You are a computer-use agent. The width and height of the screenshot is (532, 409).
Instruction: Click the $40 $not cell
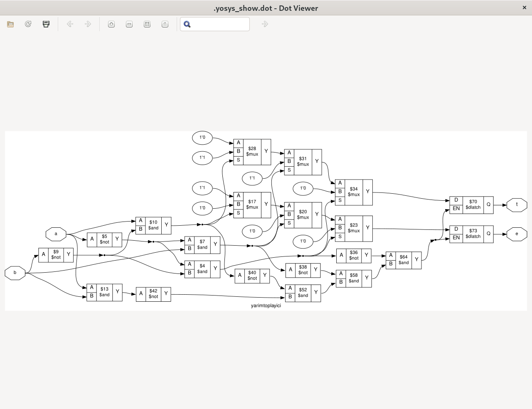pos(252,276)
